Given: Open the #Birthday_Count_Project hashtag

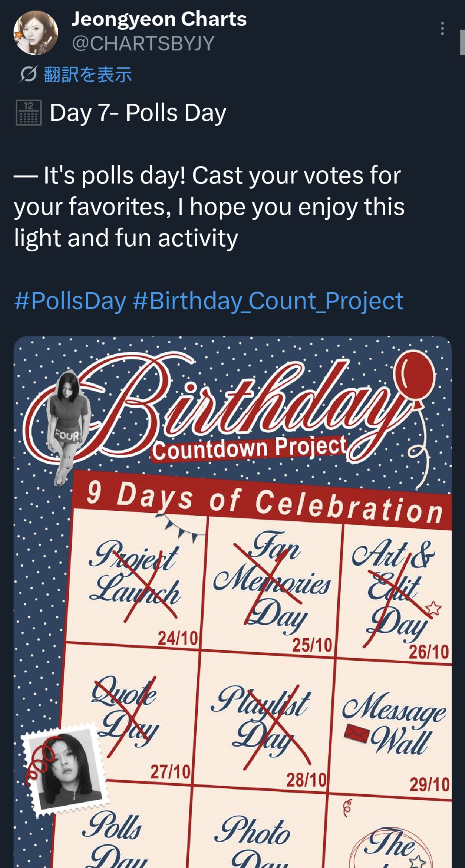Looking at the screenshot, I should coord(268,301).
